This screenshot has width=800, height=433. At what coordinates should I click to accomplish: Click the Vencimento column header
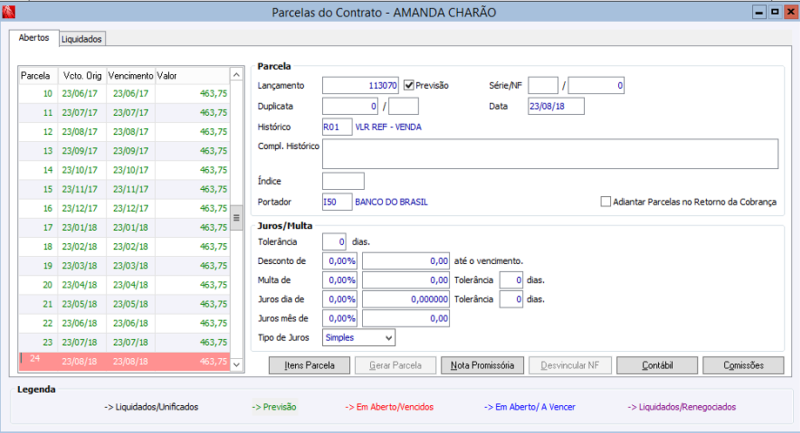[x=131, y=75]
